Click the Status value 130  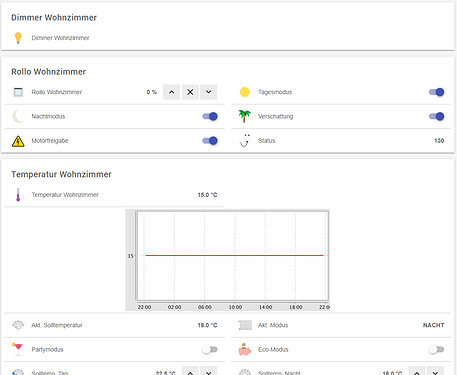(439, 141)
